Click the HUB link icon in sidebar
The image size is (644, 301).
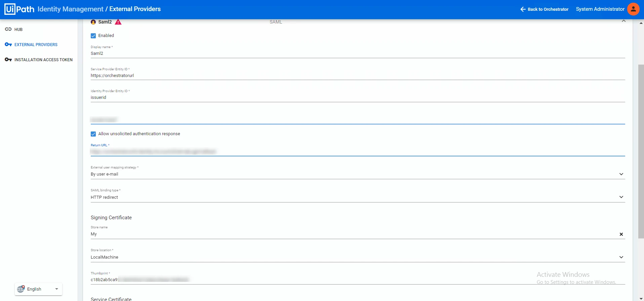click(8, 29)
